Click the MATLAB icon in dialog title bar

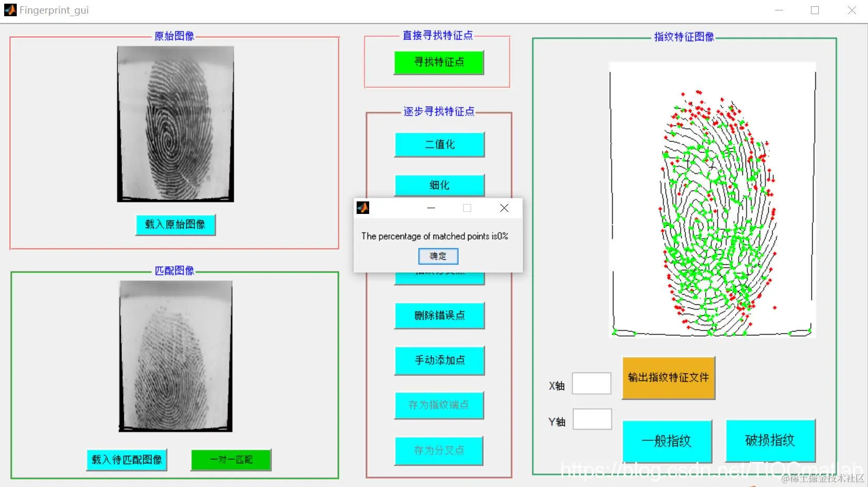click(x=363, y=208)
